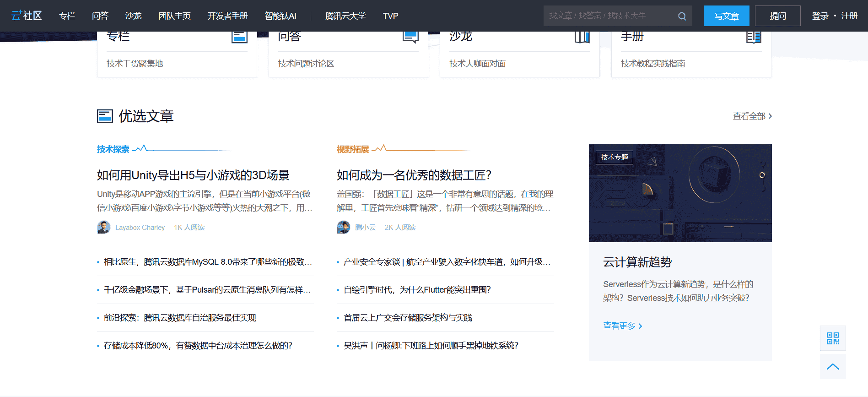Click the 技术专题 banner image
Image resolution: width=868 pixels, height=397 pixels.
point(680,193)
